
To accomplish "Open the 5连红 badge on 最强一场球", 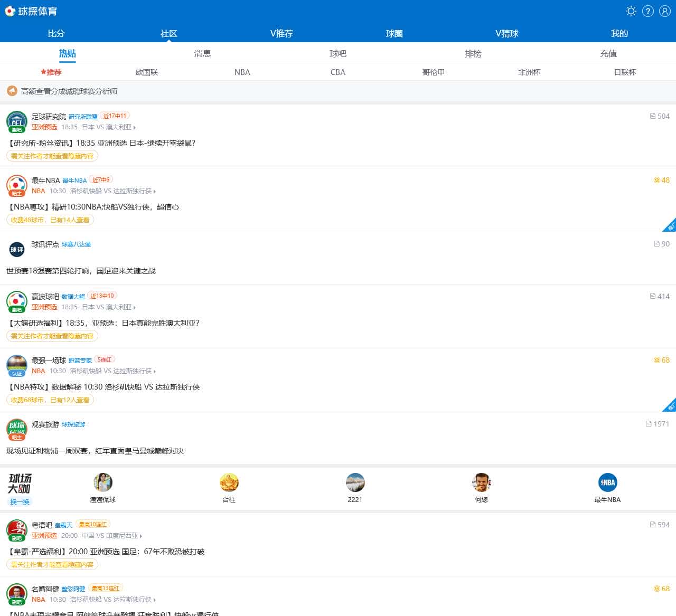I will 105,359.
